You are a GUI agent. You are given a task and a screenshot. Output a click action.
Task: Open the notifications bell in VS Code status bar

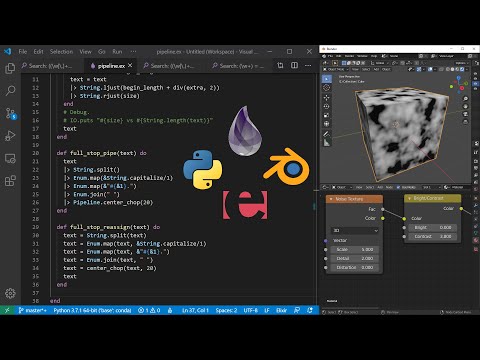point(310,310)
